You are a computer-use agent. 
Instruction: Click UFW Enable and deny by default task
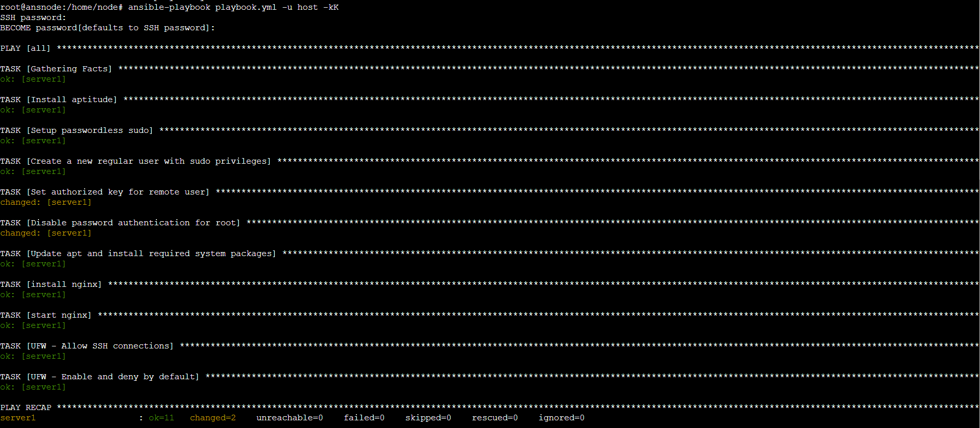tap(100, 377)
